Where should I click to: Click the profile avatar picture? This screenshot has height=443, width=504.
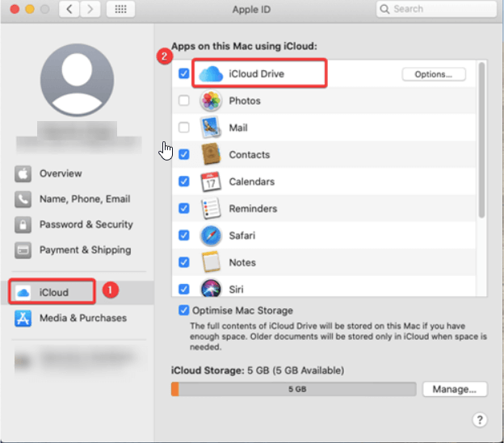pyautogui.click(x=78, y=80)
